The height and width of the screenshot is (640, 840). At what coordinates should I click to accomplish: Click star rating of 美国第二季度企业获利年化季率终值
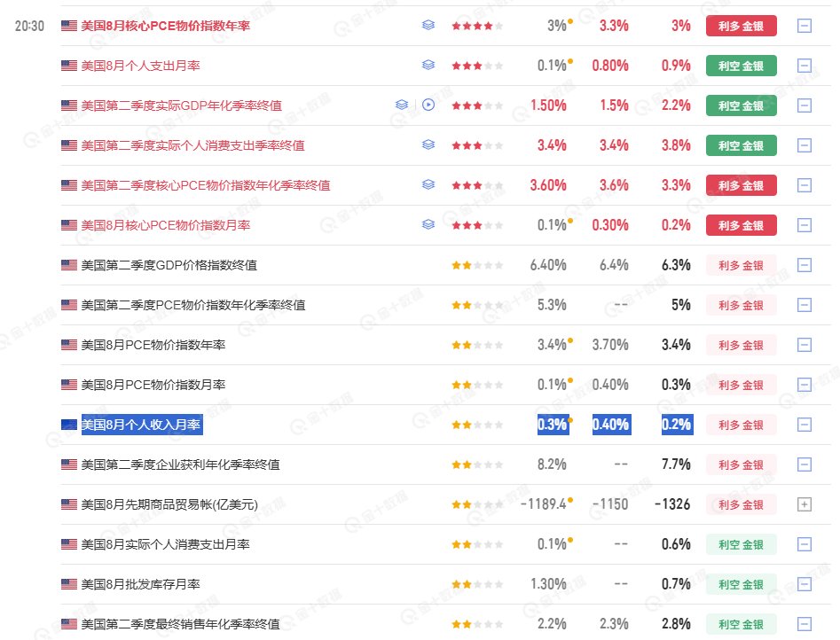click(477, 464)
